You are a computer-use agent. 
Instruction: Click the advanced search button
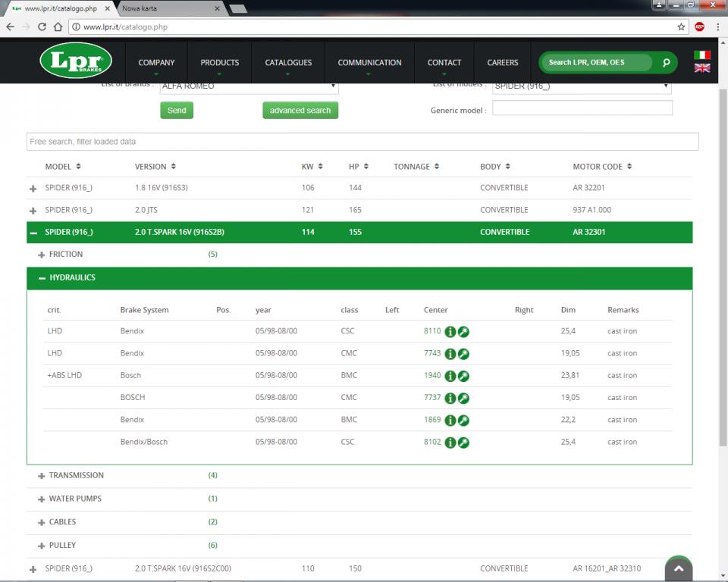point(300,111)
